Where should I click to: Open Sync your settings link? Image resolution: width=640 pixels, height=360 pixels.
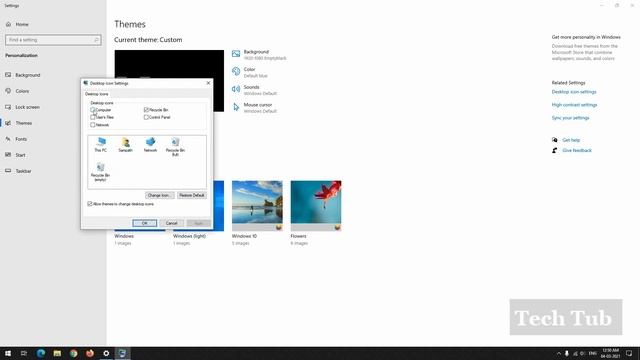[x=570, y=118]
